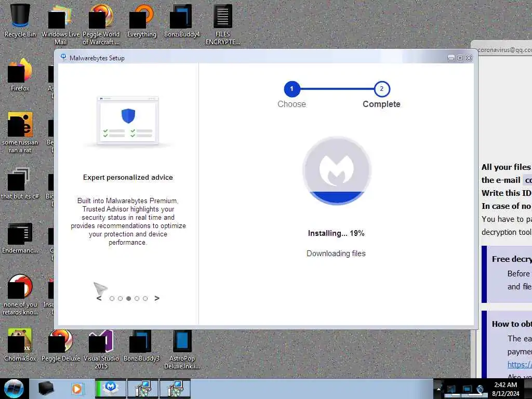This screenshot has height=399, width=532.
Task: Open the Everything search desktop icon
Action: (141, 21)
